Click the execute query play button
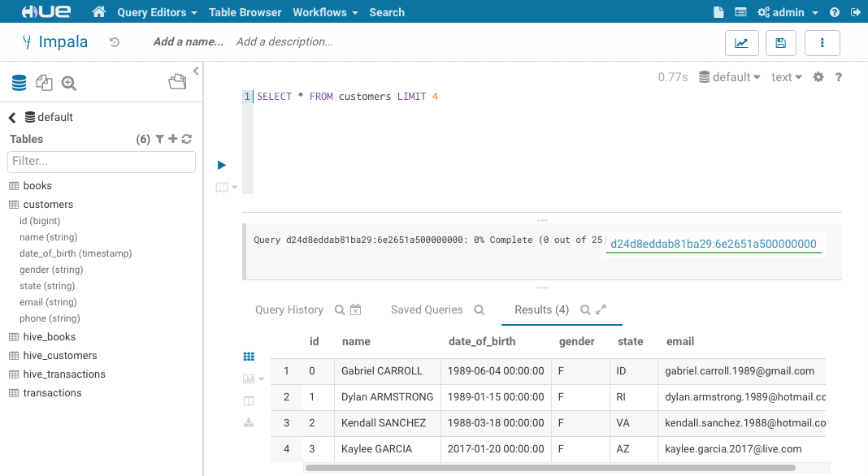 (222, 165)
